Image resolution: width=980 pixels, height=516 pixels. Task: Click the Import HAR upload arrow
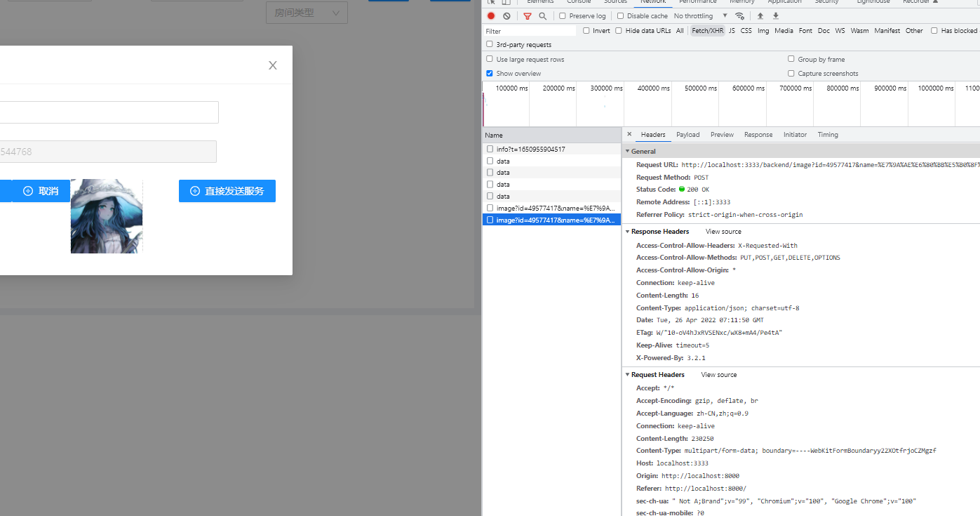(x=760, y=16)
